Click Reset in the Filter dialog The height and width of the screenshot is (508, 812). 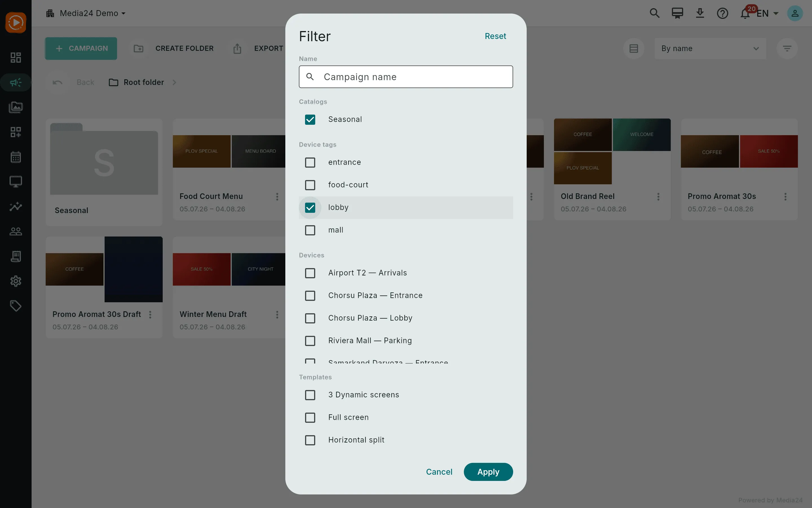495,36
